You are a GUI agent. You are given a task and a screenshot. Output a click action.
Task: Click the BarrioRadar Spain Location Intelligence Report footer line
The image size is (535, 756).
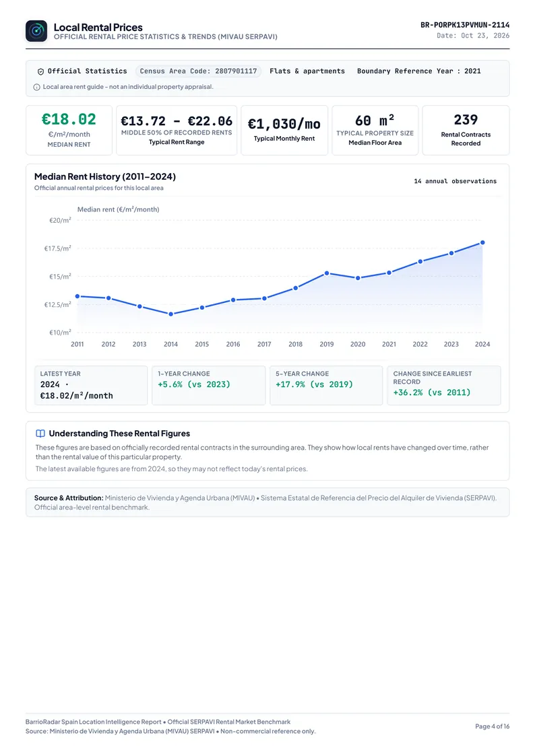(158, 722)
